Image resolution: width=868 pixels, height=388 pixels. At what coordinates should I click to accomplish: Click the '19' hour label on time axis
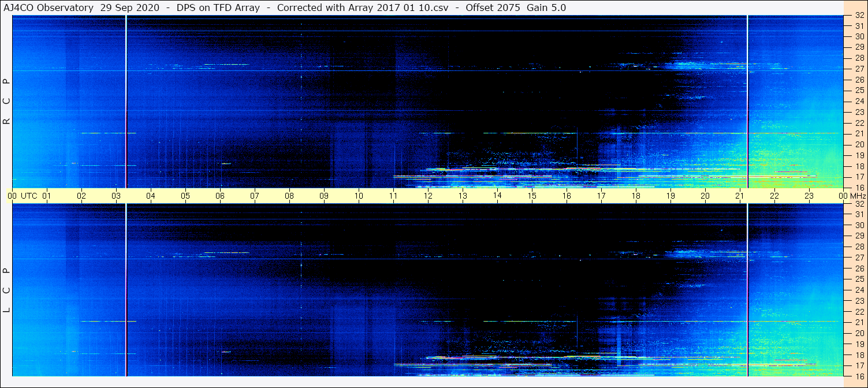(x=670, y=196)
